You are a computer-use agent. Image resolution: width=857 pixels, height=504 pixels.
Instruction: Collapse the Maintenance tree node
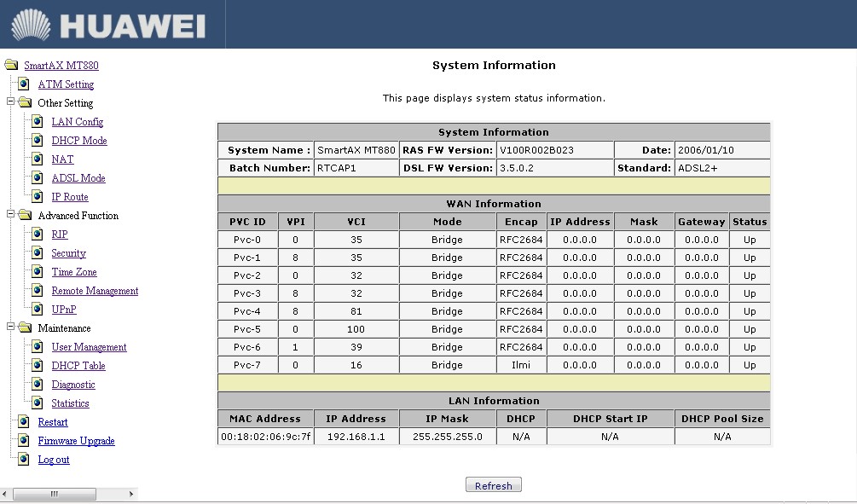click(x=10, y=327)
